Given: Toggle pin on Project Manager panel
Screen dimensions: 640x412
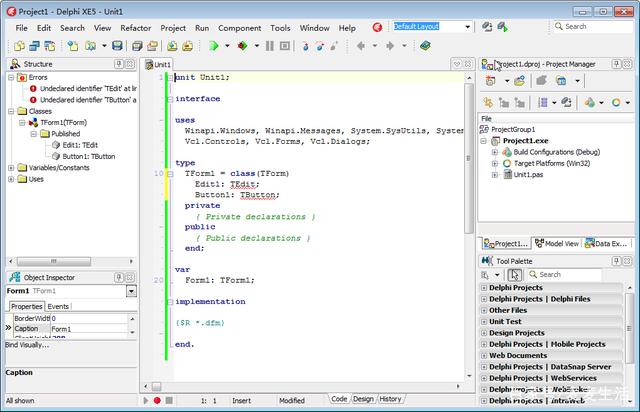Looking at the screenshot, I should (616, 64).
